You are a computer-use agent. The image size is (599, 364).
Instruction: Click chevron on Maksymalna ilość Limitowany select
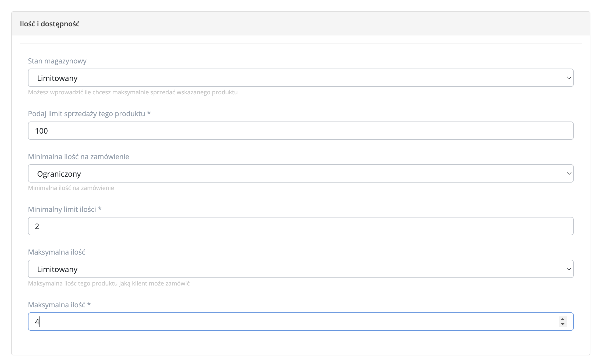click(569, 269)
